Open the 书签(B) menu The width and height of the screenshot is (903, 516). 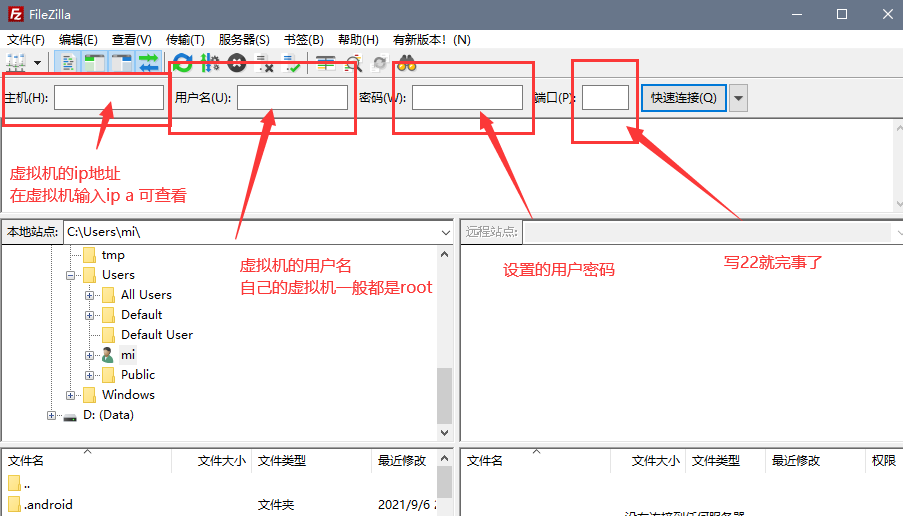click(x=303, y=40)
